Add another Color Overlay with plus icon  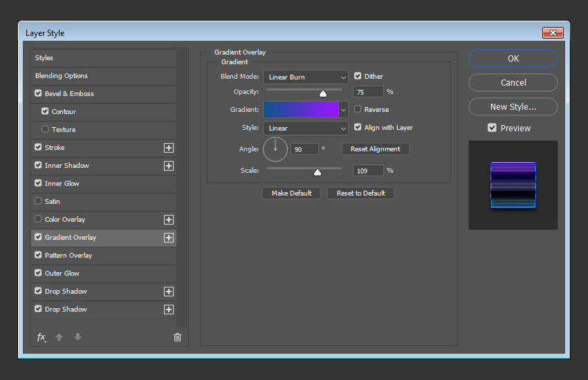(169, 220)
